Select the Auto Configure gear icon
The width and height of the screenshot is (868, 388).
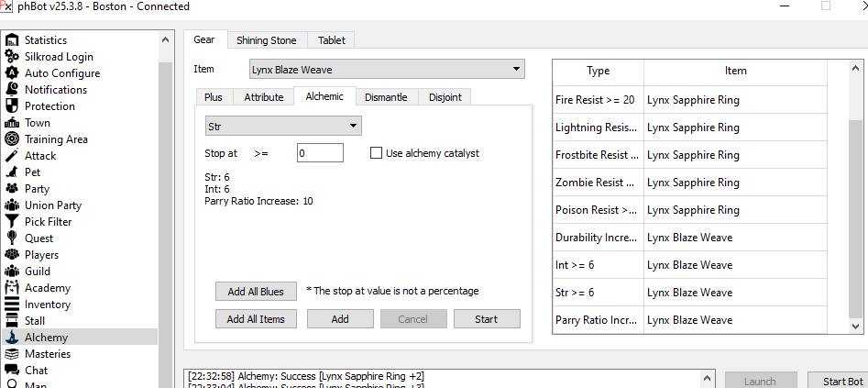pos(12,73)
